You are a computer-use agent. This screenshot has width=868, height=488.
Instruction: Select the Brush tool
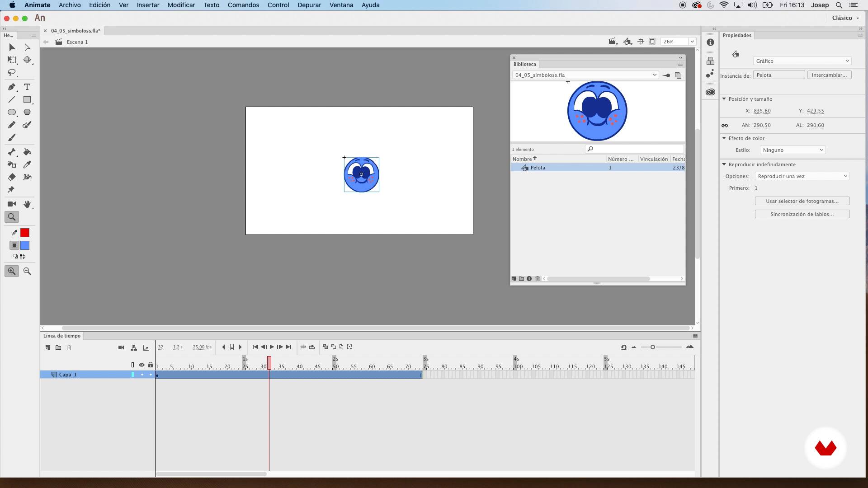pos(12,137)
